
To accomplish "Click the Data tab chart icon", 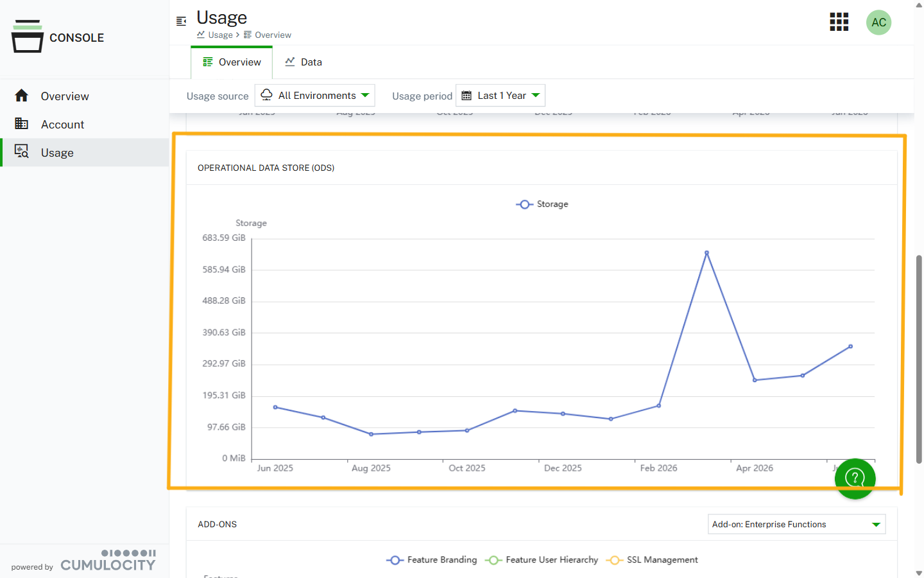I will [x=290, y=62].
